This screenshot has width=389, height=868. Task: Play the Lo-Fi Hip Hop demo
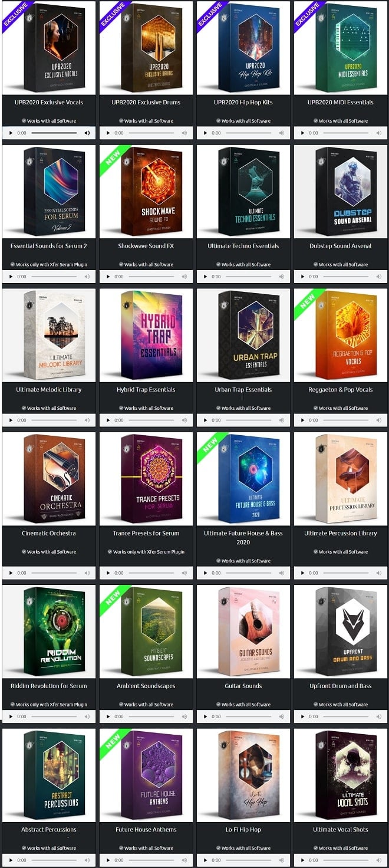tap(205, 860)
